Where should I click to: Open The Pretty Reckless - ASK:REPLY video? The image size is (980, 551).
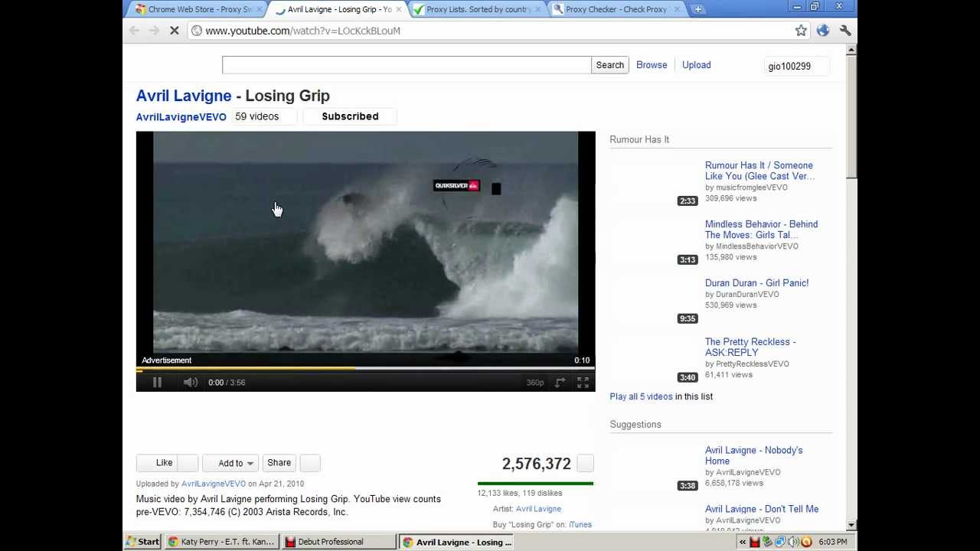tap(750, 347)
